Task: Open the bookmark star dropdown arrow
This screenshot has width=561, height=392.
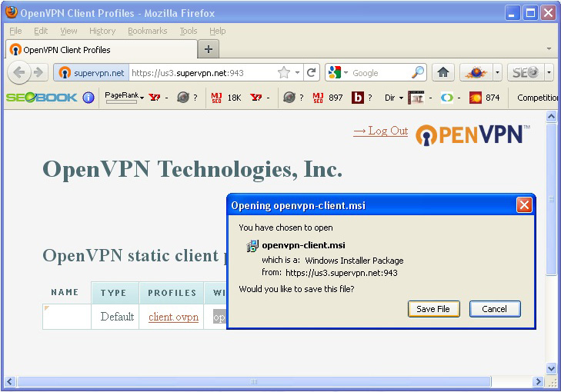Action: tap(297, 73)
